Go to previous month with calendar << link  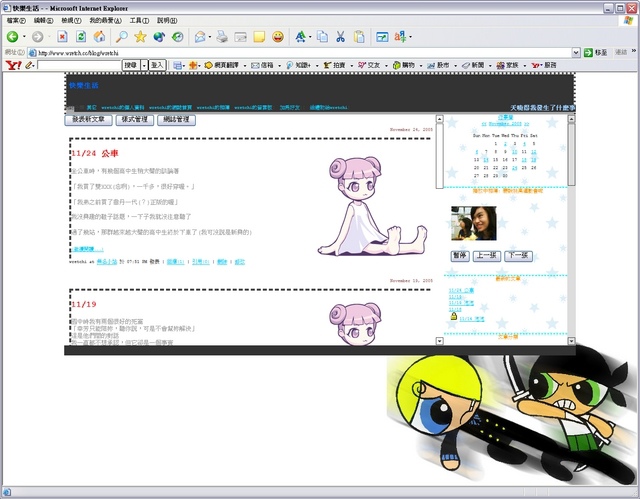point(484,124)
